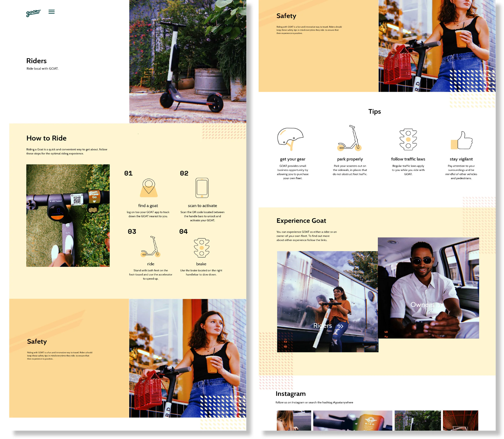Click step number 01
The width and height of the screenshot is (504, 439).
128,174
